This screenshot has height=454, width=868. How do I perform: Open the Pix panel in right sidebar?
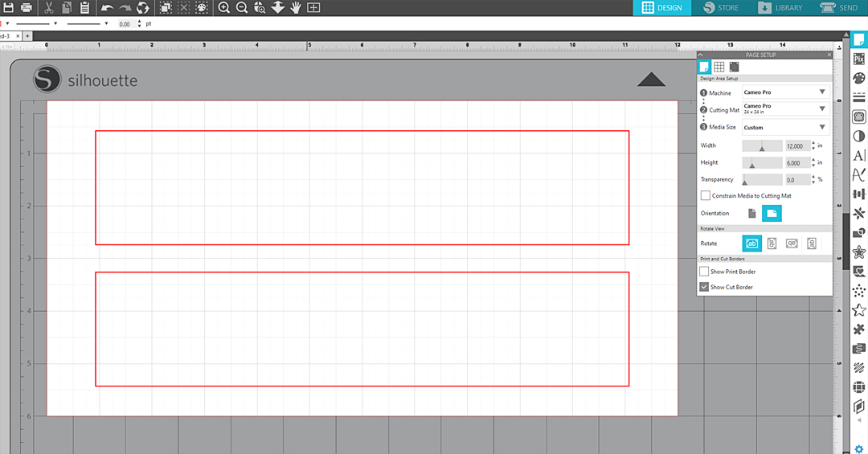point(859,59)
